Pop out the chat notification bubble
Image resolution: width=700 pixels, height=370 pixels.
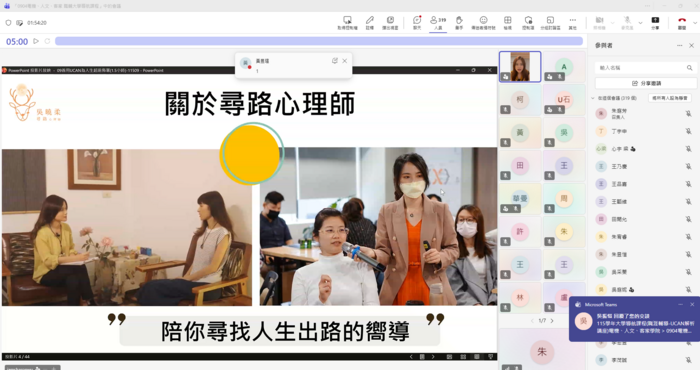click(335, 61)
